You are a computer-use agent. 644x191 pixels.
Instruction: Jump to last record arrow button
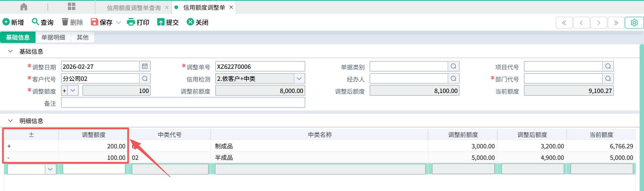(x=616, y=22)
